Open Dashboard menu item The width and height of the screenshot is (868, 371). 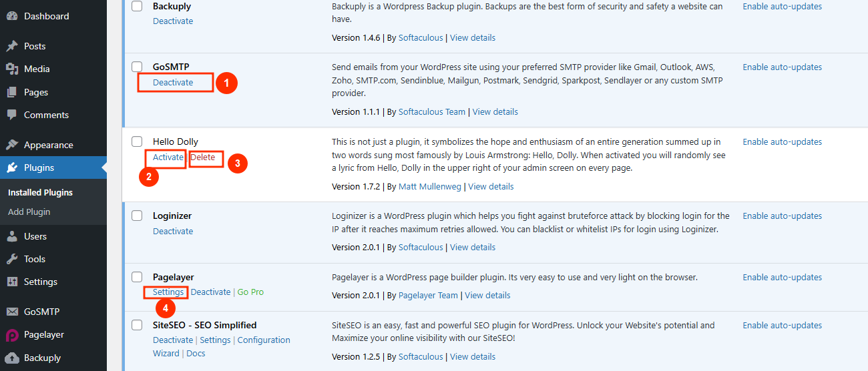46,16
